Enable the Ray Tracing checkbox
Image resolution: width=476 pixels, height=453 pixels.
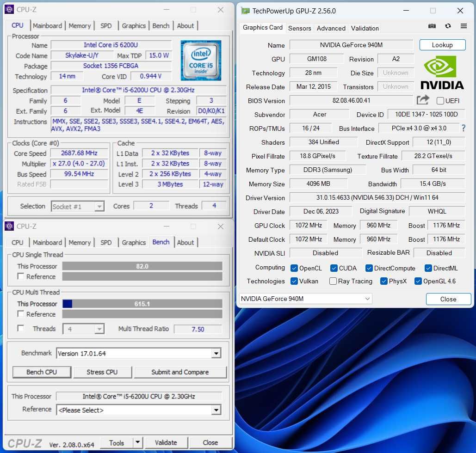[x=333, y=281]
